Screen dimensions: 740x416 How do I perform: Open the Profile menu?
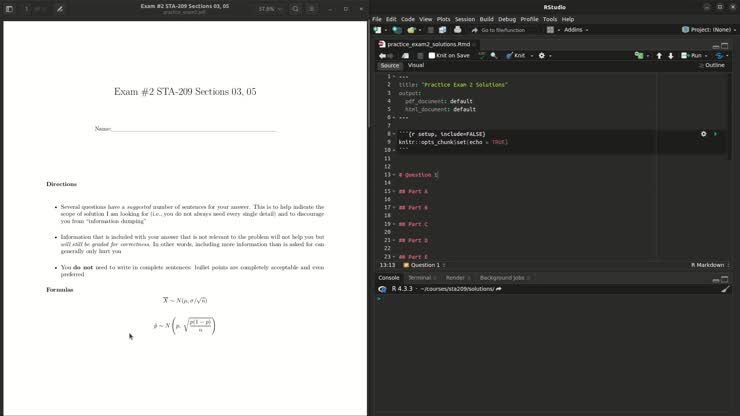coord(529,19)
